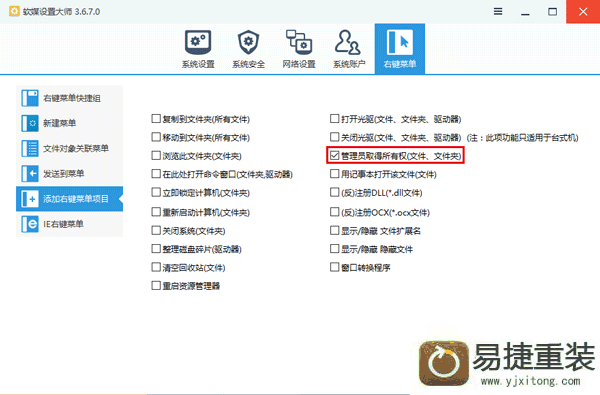Viewport: 600px width, 395px height.
Task: Switch to 系统账户 tab label
Action: pyautogui.click(x=349, y=64)
